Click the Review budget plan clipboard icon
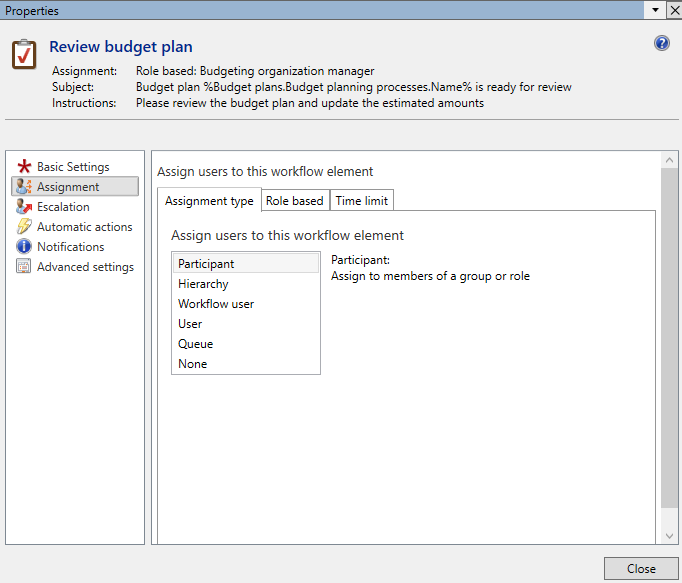The width and height of the screenshot is (682, 583). point(24,54)
